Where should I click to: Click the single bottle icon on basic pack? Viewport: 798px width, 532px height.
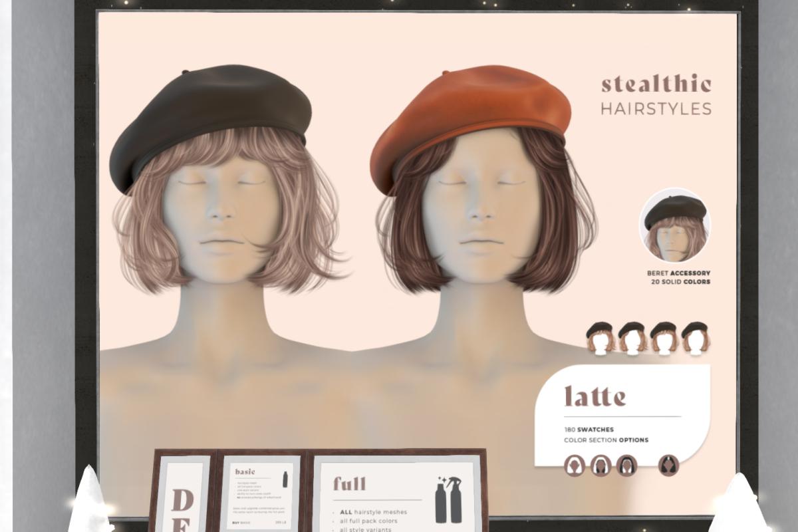tap(286, 479)
